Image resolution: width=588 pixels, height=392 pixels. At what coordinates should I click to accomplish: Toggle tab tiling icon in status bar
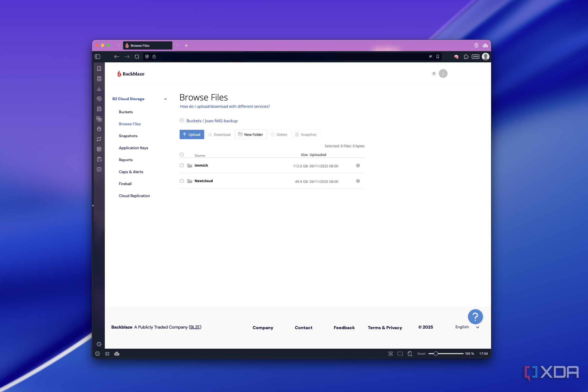pos(400,354)
